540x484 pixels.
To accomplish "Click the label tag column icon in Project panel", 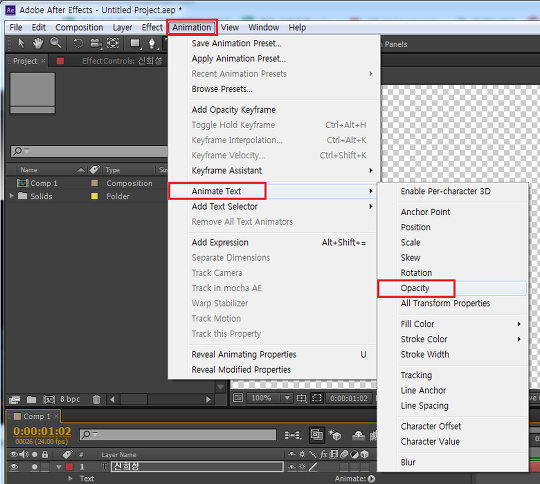I will 94,169.
